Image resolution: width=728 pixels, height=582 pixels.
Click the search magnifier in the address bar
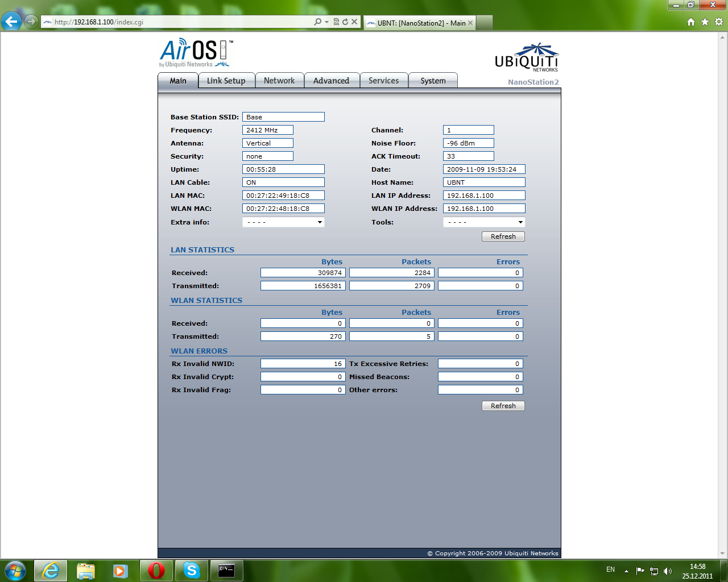point(317,22)
